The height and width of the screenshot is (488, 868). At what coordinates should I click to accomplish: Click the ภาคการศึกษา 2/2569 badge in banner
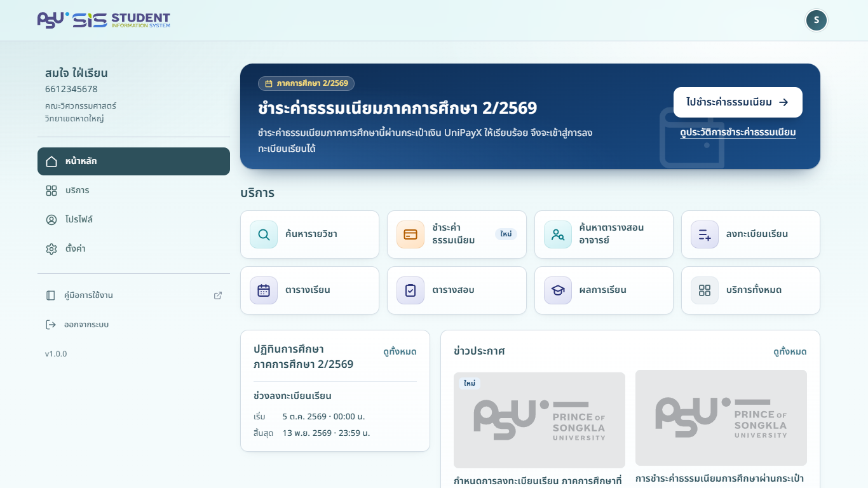(306, 84)
